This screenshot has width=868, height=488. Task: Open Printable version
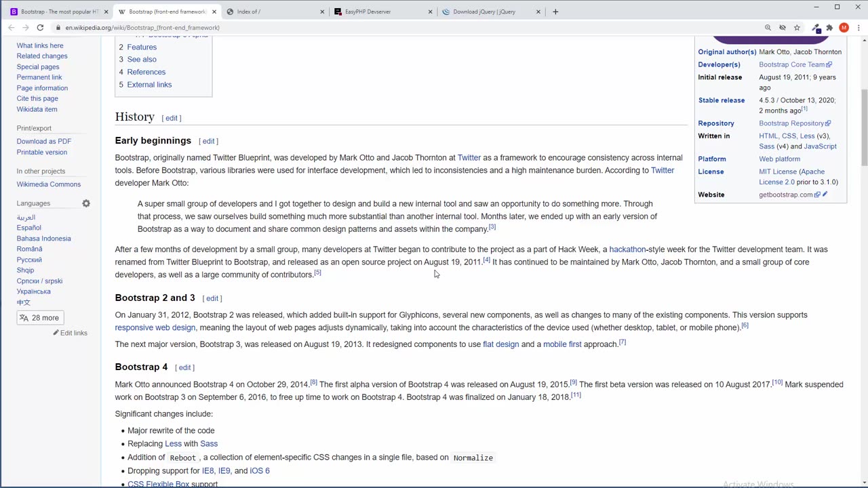pyautogui.click(x=42, y=152)
